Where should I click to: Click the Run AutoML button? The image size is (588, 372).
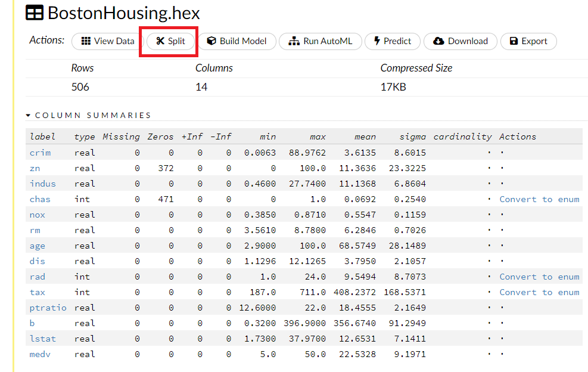[320, 41]
